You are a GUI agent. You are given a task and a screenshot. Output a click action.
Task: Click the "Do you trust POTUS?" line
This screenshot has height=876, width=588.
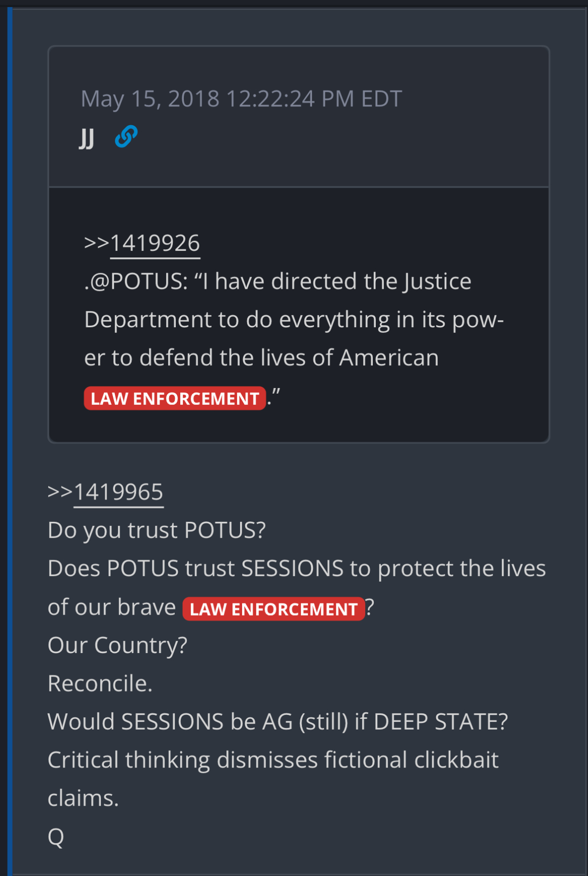[156, 530]
